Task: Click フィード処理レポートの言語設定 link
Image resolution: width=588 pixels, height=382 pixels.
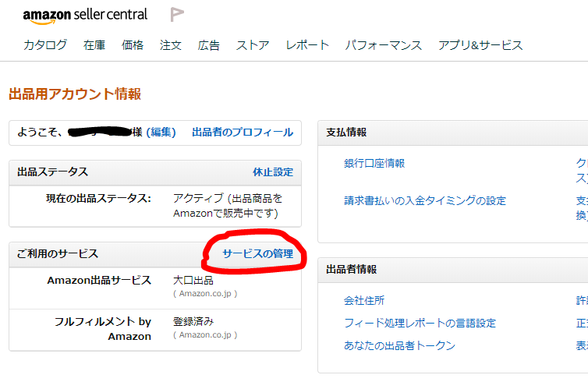Action: pos(420,323)
